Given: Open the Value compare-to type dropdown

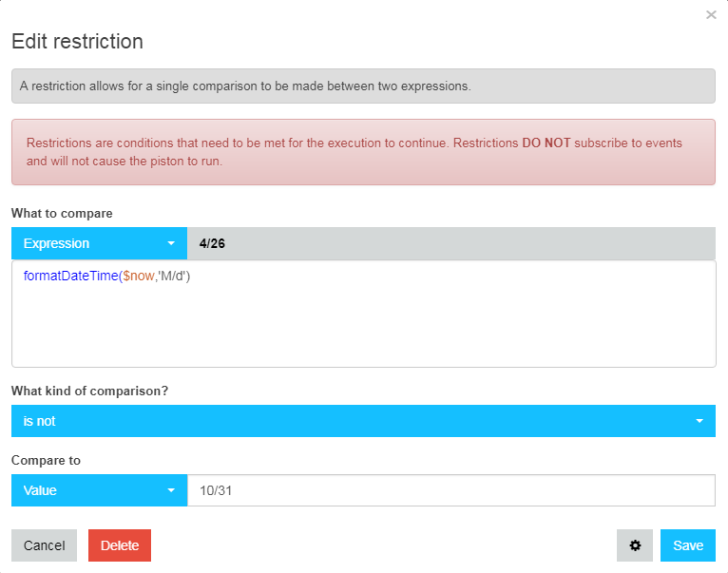Looking at the screenshot, I should point(100,490).
